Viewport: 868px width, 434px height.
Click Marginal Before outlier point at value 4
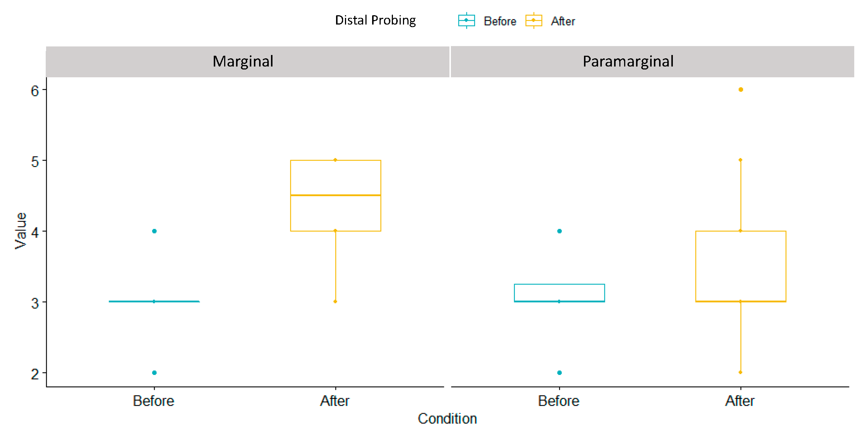click(x=154, y=231)
